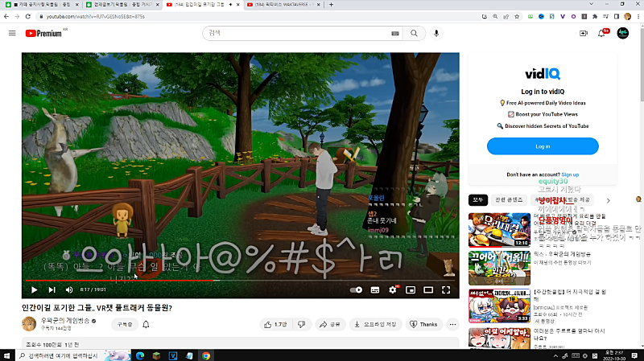Image resolution: width=644 pixels, height=361 pixels.
Task: Click the vidIQ Log in button
Action: (543, 146)
